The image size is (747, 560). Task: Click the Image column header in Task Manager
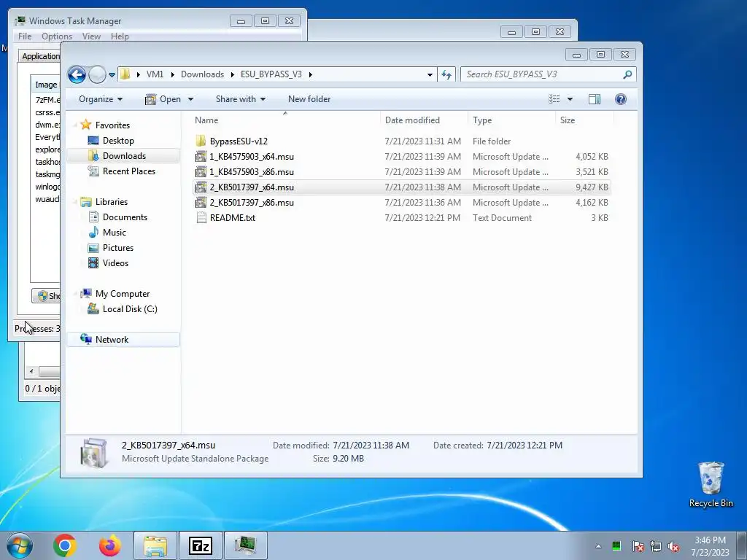[46, 85]
